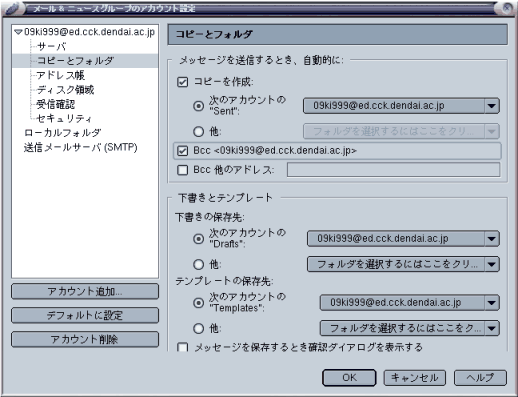Click the title bar feather icon
The height and width of the screenshot is (397, 518).
13,8
